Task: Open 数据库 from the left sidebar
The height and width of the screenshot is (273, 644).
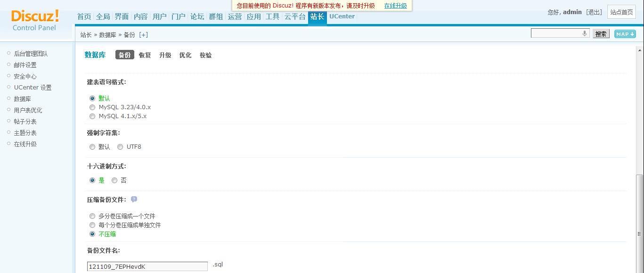Action: click(x=23, y=98)
